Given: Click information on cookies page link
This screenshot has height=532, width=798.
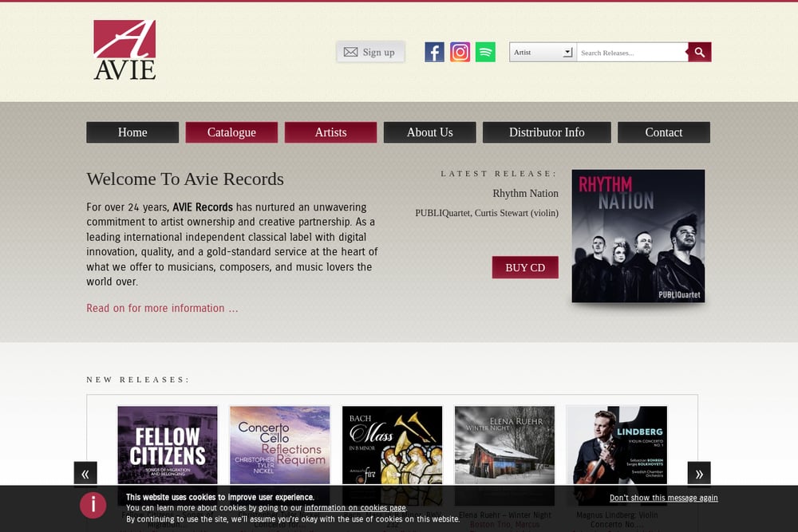Looking at the screenshot, I should tap(355, 508).
